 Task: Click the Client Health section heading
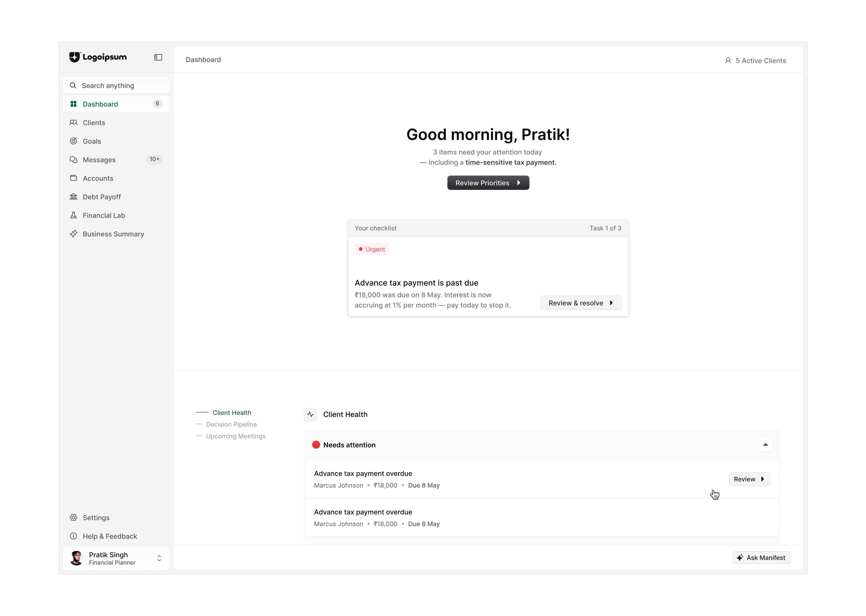345,415
